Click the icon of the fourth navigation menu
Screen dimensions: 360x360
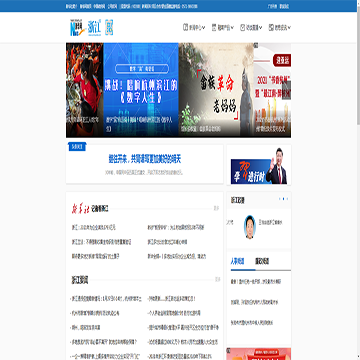271,27
